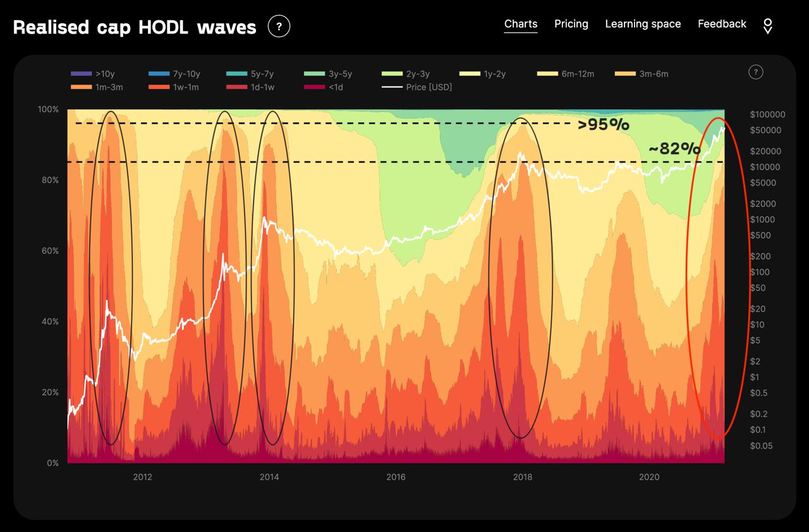
Task: Toggle the 7y-10y legend series
Action: (174, 74)
